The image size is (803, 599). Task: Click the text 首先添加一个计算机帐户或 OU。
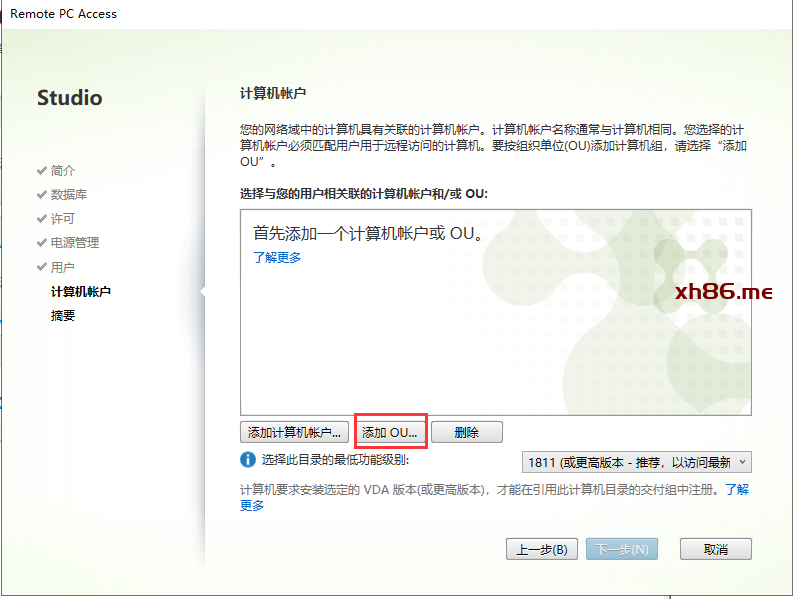(368, 233)
